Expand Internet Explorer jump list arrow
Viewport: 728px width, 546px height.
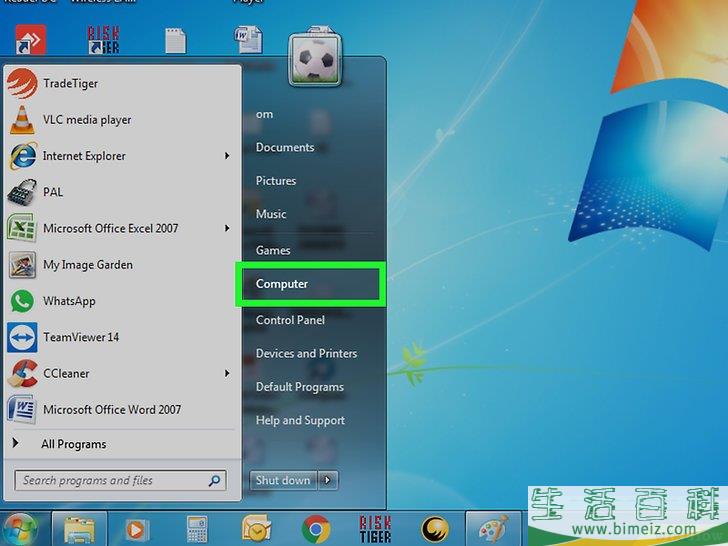(227, 156)
